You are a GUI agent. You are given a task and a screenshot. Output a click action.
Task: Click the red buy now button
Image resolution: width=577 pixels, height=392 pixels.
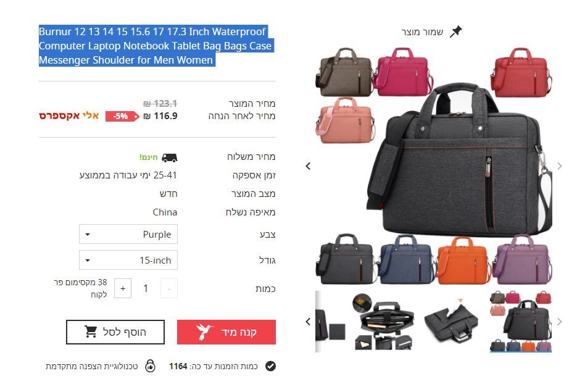click(x=226, y=332)
